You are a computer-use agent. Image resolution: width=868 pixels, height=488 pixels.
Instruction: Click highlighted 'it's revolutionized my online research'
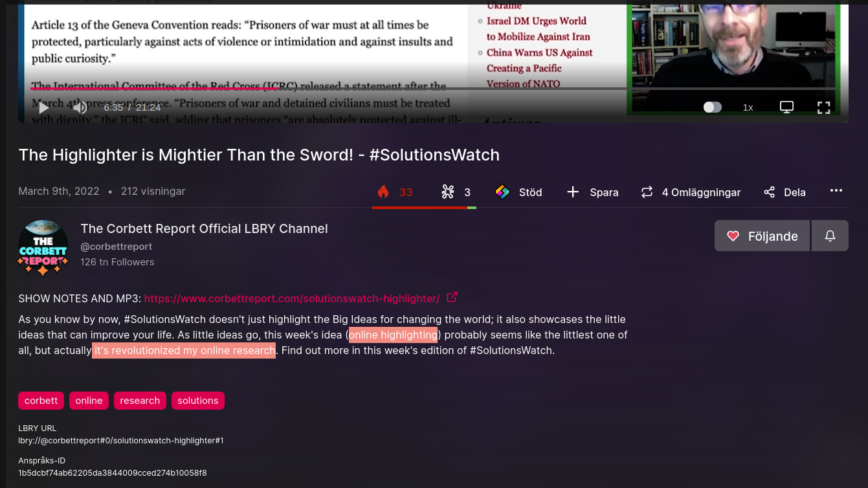[184, 350]
